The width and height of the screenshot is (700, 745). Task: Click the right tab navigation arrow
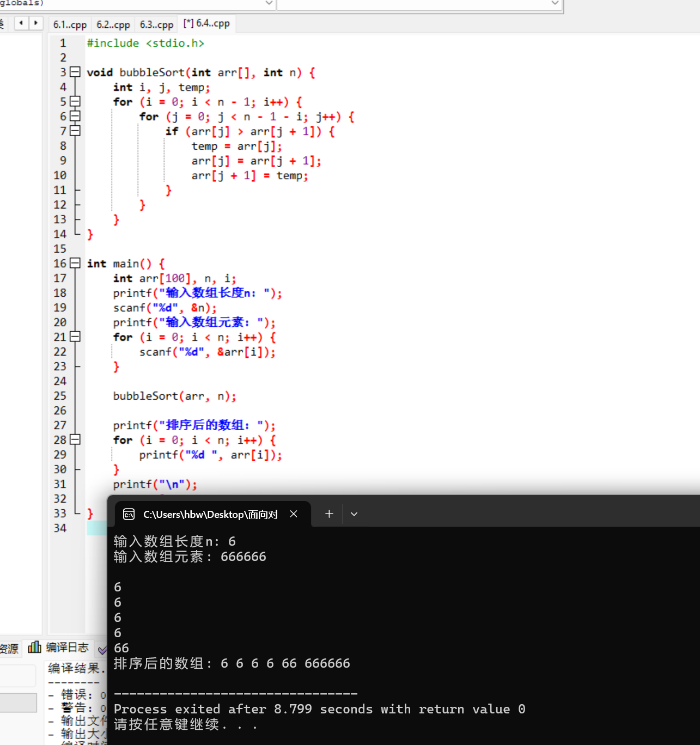(36, 23)
